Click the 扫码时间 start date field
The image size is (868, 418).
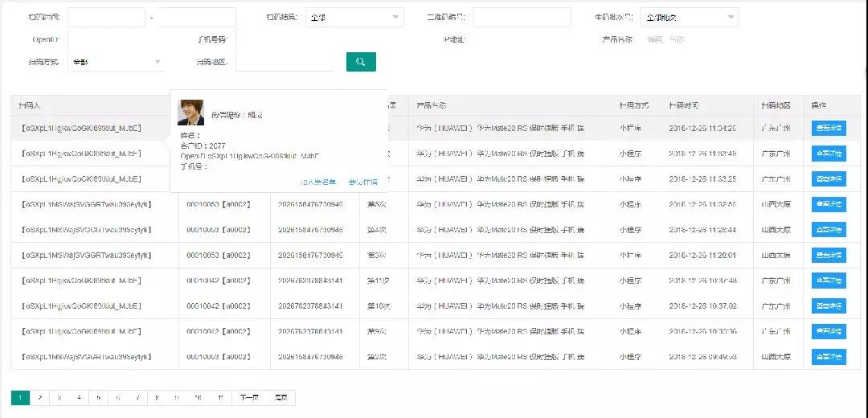pyautogui.click(x=106, y=17)
